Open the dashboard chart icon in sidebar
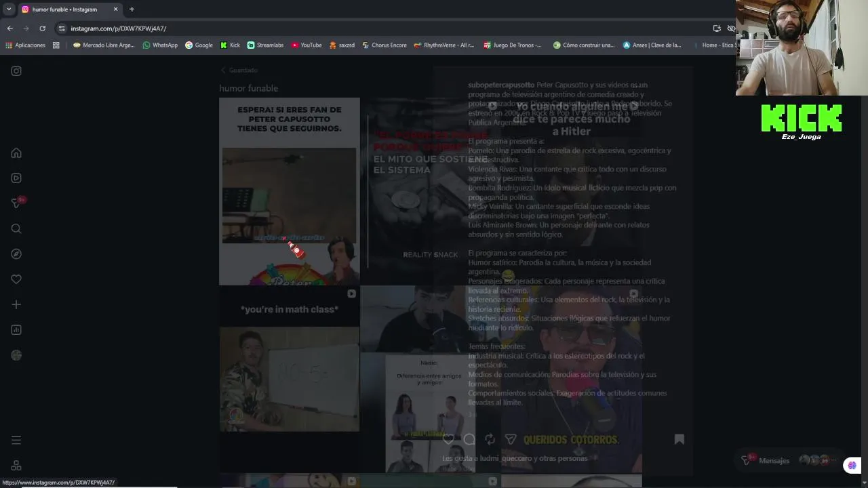The image size is (868, 488). (x=16, y=329)
